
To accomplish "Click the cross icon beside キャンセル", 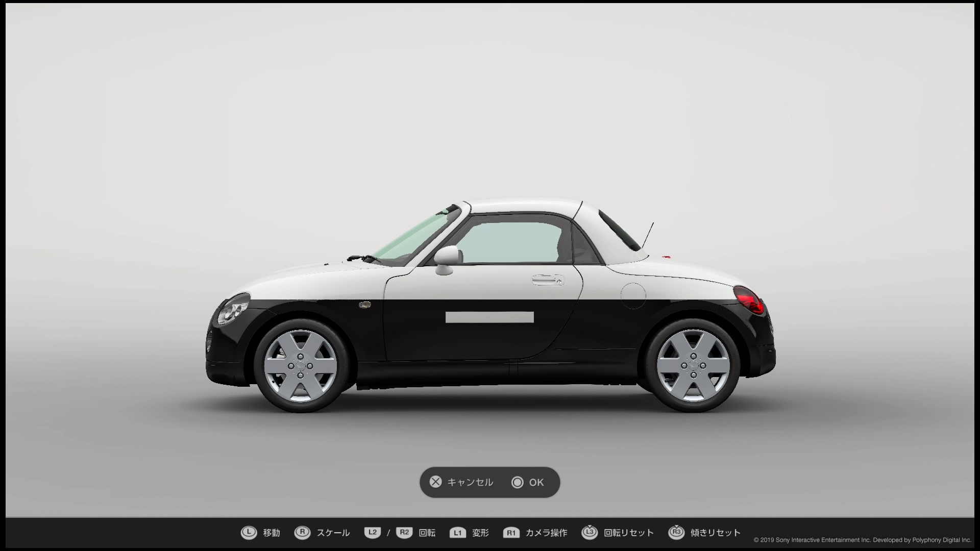I will pos(435,482).
